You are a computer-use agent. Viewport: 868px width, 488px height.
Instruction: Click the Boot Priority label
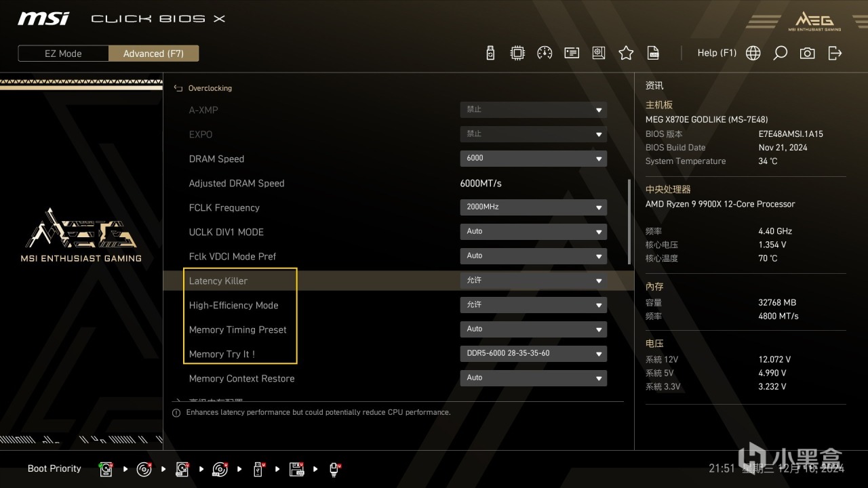(54, 468)
